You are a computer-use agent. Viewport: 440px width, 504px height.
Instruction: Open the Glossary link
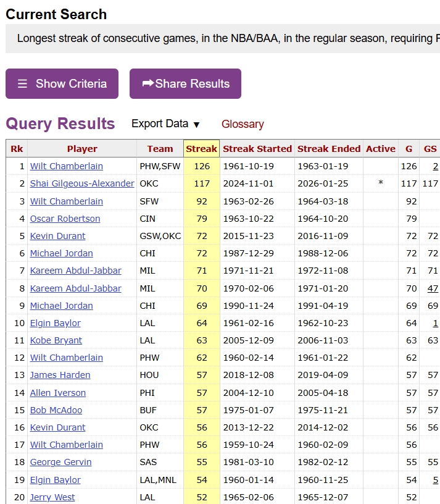(243, 124)
